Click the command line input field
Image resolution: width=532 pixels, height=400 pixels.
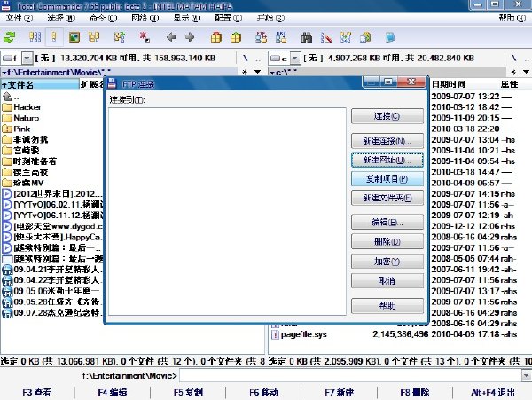pyautogui.click(x=350, y=375)
